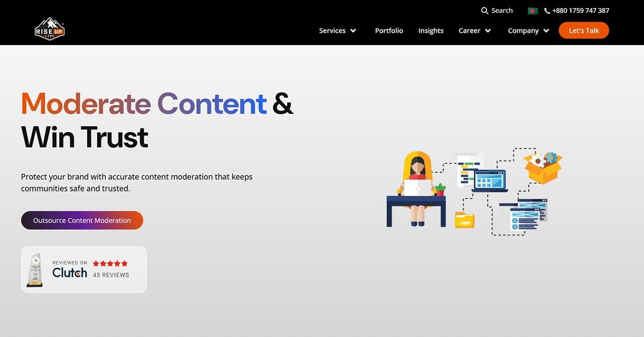Screen dimensions: 644x337
Task: Click the Let's Talk button
Action: (x=584, y=31)
